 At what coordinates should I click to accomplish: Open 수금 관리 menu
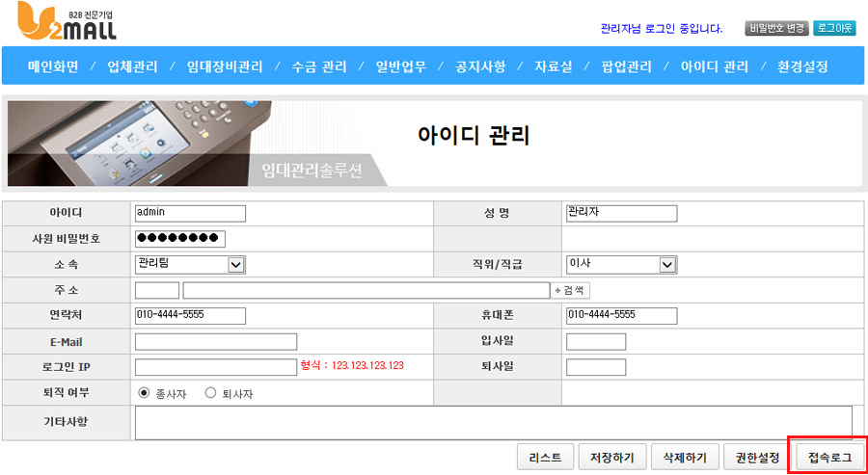[319, 66]
